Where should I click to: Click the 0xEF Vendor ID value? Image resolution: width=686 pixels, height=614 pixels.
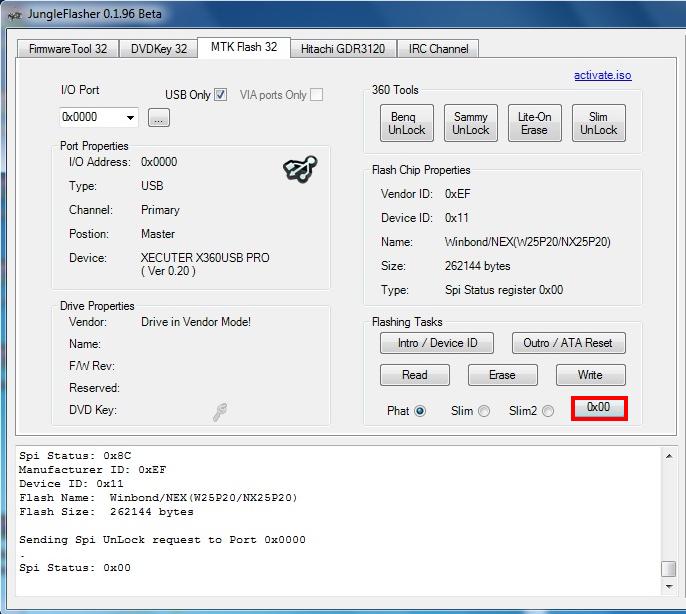pyautogui.click(x=457, y=194)
